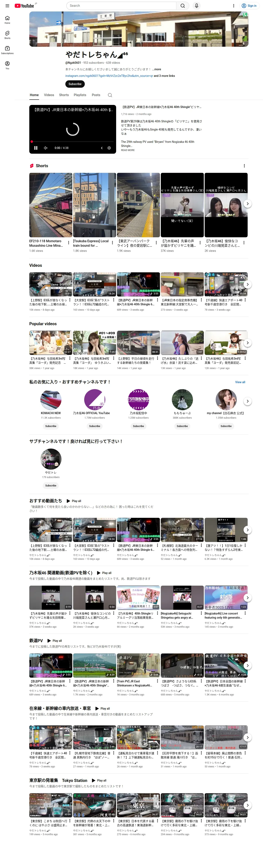The height and width of the screenshot is (868, 263).
Task: Show next Videos shelf items arrow
Action: tap(247, 284)
